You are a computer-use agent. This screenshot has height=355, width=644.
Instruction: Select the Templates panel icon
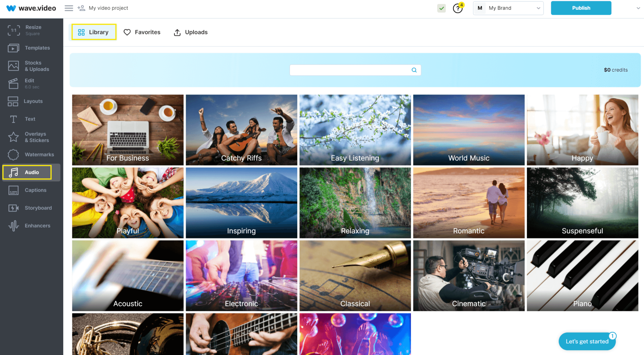point(14,48)
